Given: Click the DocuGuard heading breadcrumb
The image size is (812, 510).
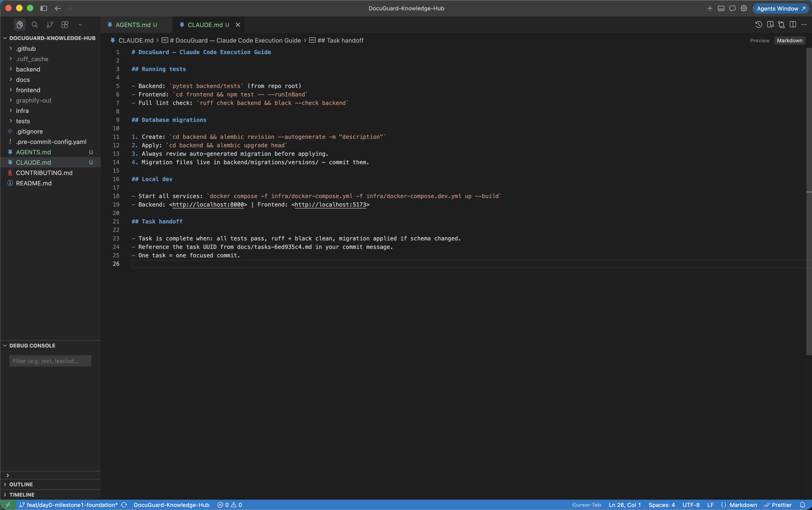Looking at the screenshot, I should click(x=235, y=40).
